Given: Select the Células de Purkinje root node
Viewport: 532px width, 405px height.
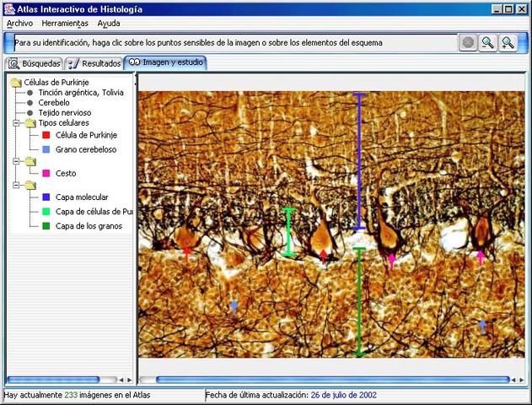Looking at the screenshot, I should pyautogui.click(x=56, y=83).
